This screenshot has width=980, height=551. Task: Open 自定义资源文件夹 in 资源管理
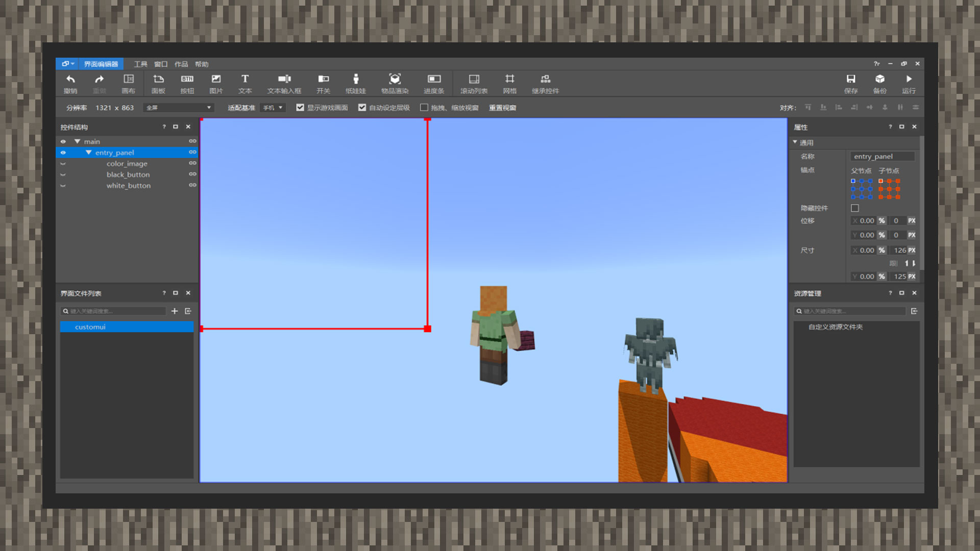point(836,327)
